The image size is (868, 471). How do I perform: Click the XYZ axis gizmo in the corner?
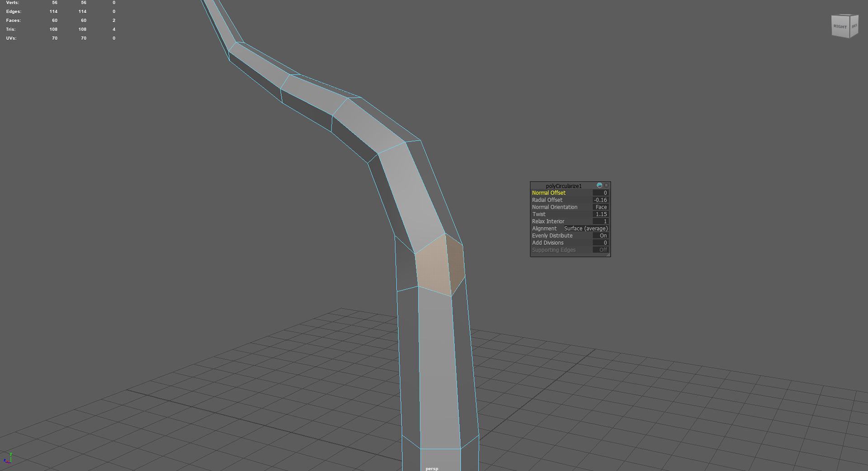coord(8,458)
